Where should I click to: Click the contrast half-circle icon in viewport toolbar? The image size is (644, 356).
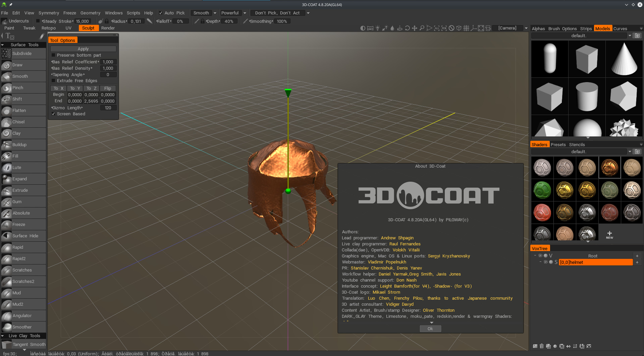click(363, 28)
